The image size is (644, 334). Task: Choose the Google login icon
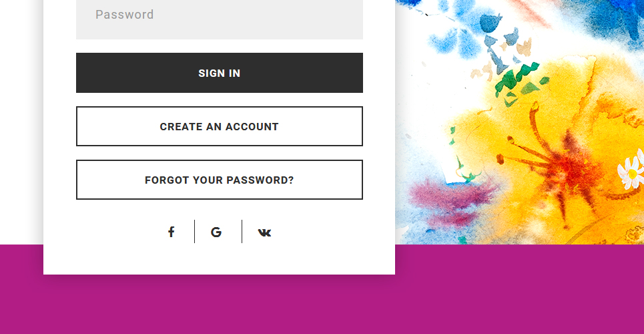pos(216,232)
